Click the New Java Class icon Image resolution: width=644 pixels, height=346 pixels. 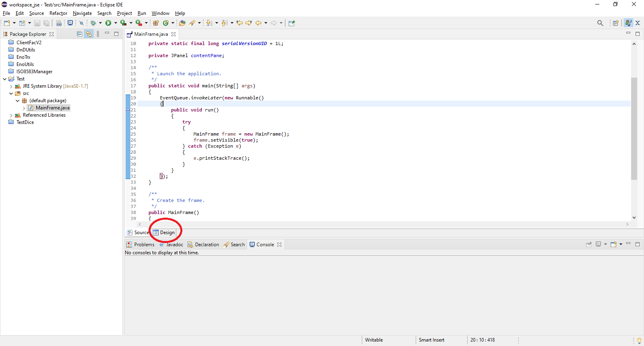pyautogui.click(x=165, y=23)
